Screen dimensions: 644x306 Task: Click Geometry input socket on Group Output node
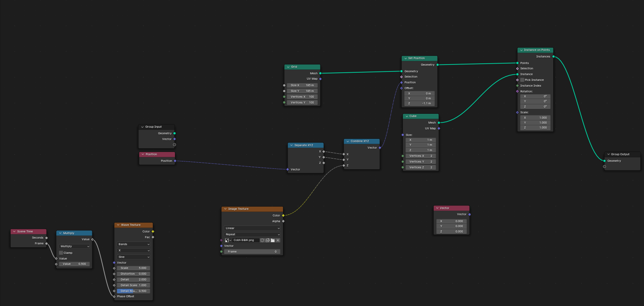pyautogui.click(x=605, y=161)
